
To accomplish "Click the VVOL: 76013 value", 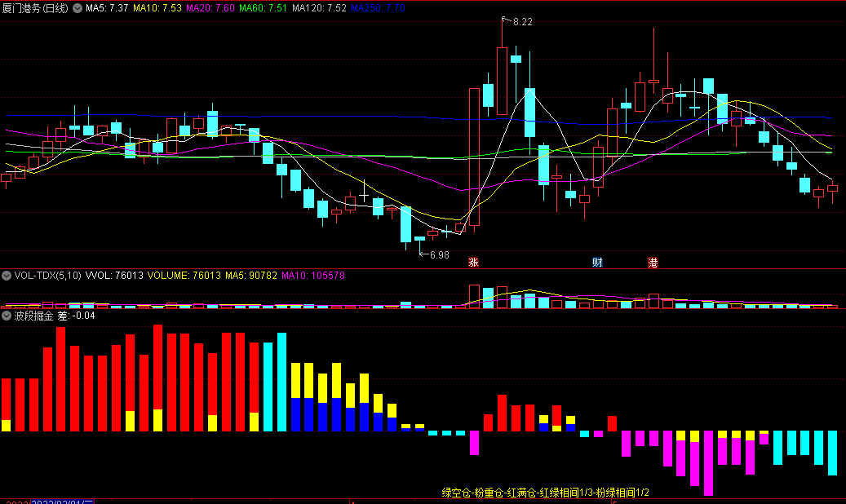I will [x=114, y=276].
